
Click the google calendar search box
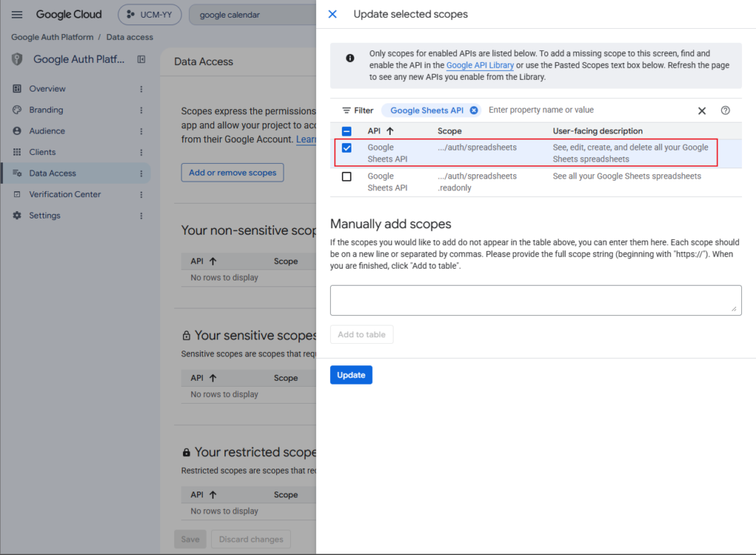(x=252, y=15)
